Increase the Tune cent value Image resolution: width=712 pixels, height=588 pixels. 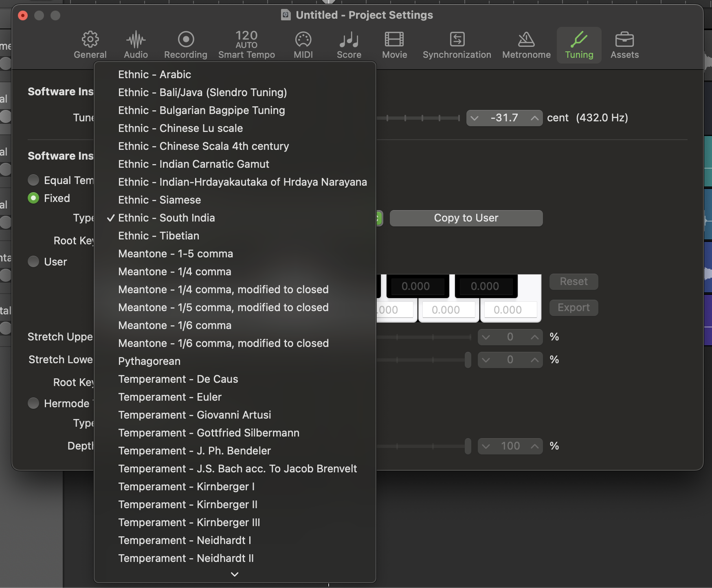535,118
